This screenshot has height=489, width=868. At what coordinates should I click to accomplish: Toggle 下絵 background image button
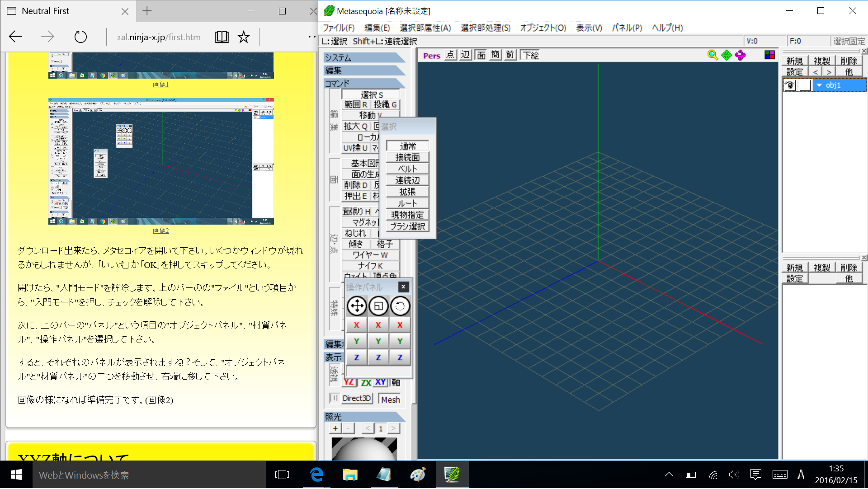(531, 55)
